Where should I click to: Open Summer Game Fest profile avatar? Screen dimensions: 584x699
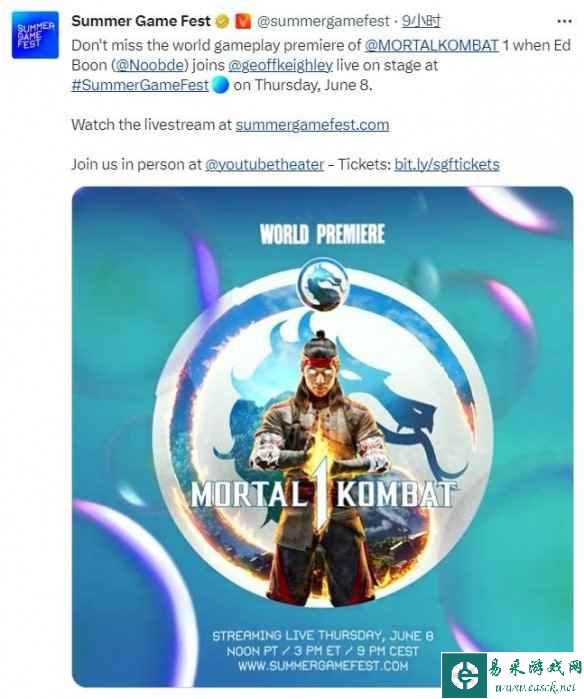click(35, 35)
